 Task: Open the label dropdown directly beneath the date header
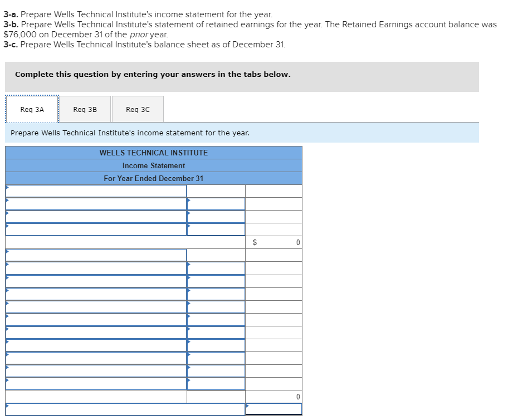click(x=96, y=191)
